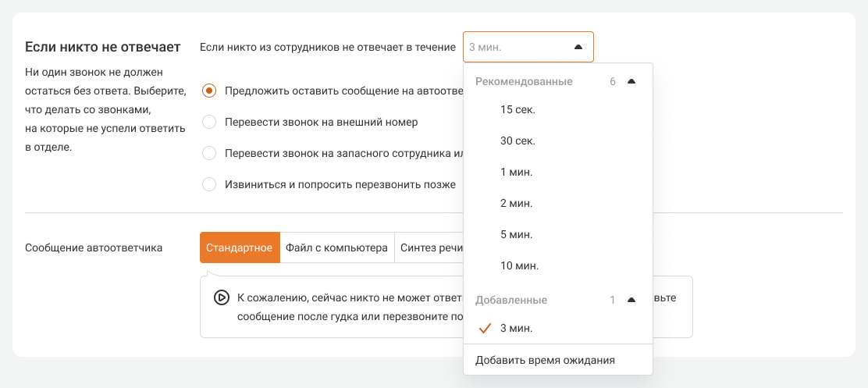Switch to Стандартное message tab
Viewport: 868px width, 388px height.
(240, 248)
